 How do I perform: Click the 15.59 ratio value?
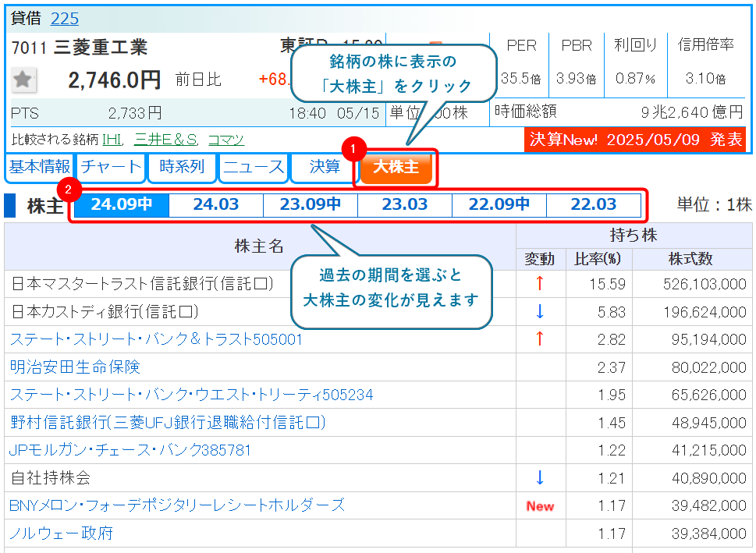pos(608,285)
